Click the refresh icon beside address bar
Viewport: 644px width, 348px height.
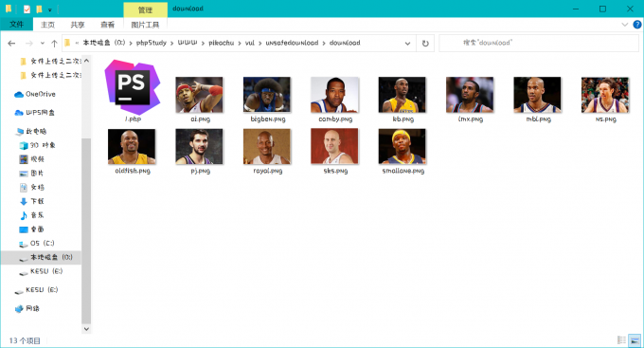point(425,44)
